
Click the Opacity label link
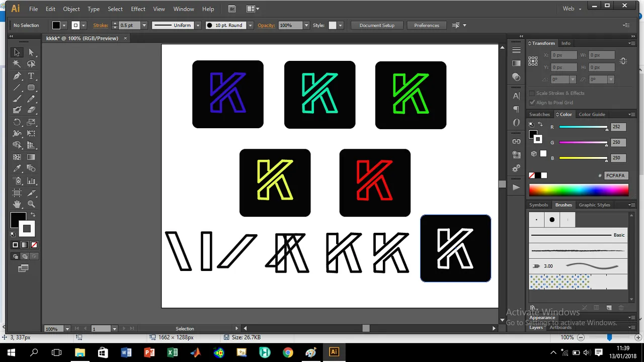[266, 25]
